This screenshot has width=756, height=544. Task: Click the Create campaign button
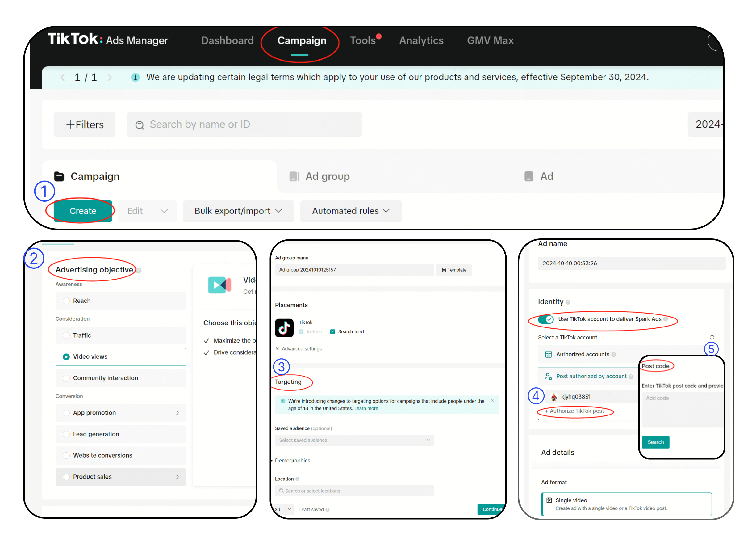[83, 211]
